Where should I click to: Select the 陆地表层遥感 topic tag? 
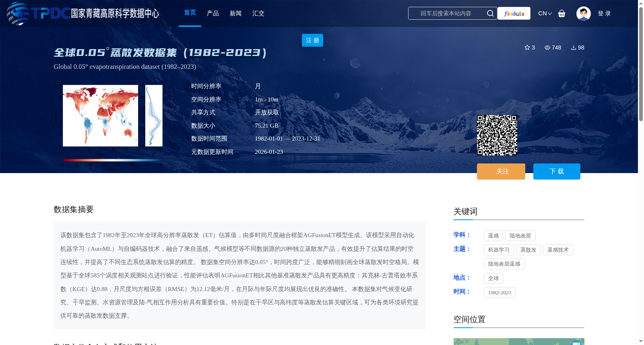504,264
